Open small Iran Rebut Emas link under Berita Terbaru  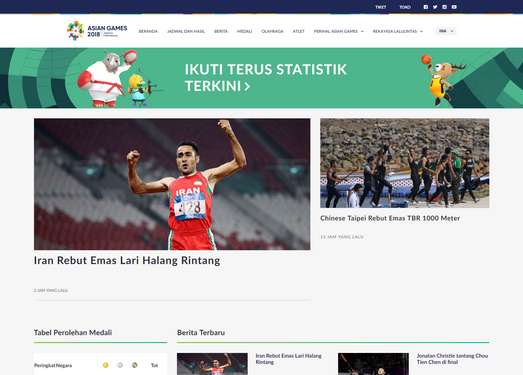[289, 359]
